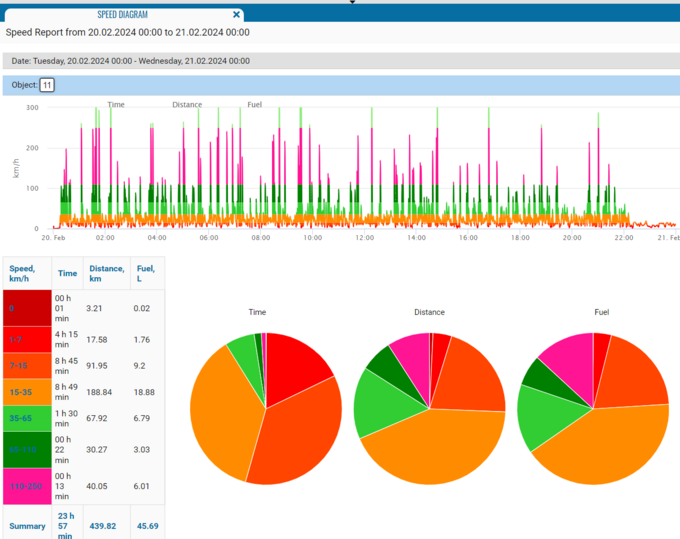
Task: Click the Date range header bar
Action: coord(340,61)
